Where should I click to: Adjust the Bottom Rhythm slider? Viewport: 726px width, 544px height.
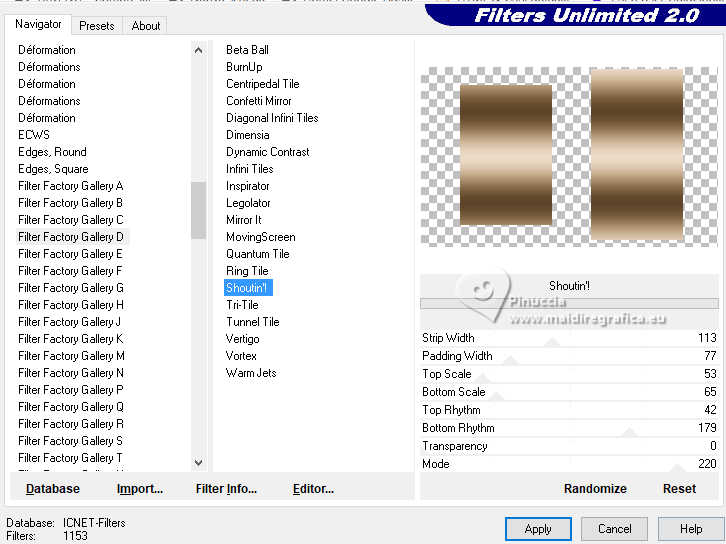coord(628,433)
